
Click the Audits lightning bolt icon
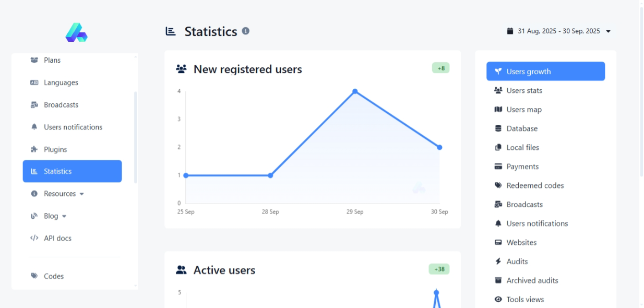[498, 262]
